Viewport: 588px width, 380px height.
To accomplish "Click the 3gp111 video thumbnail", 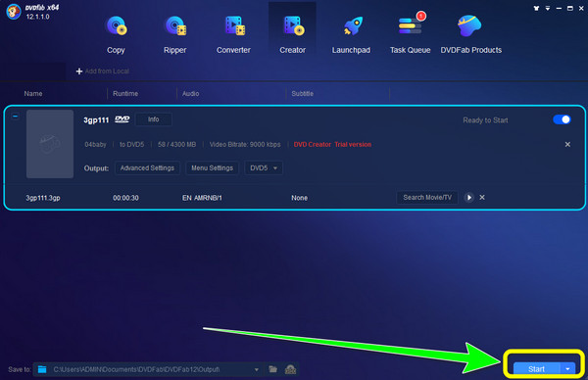I will [x=50, y=144].
